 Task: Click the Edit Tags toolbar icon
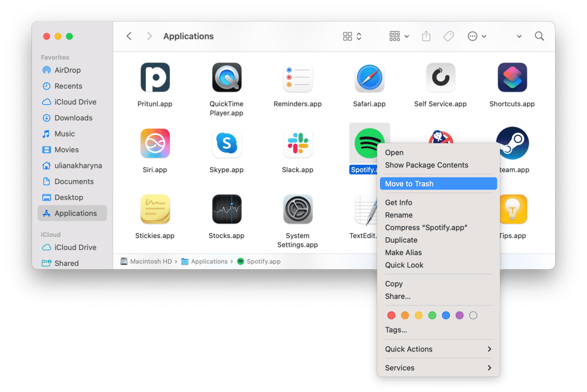tap(448, 36)
